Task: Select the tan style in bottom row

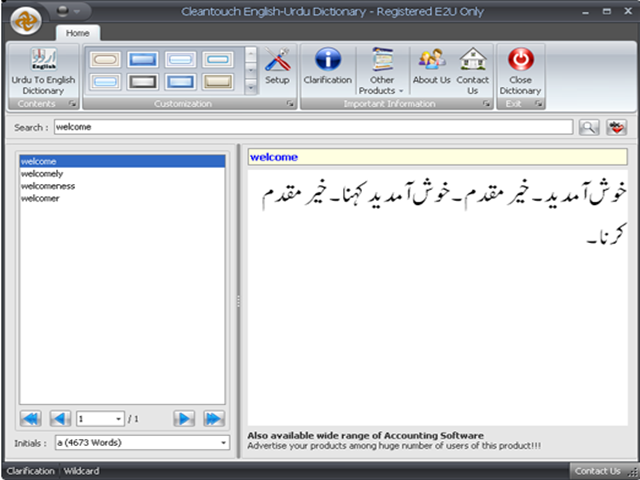Action: pyautogui.click(x=218, y=82)
